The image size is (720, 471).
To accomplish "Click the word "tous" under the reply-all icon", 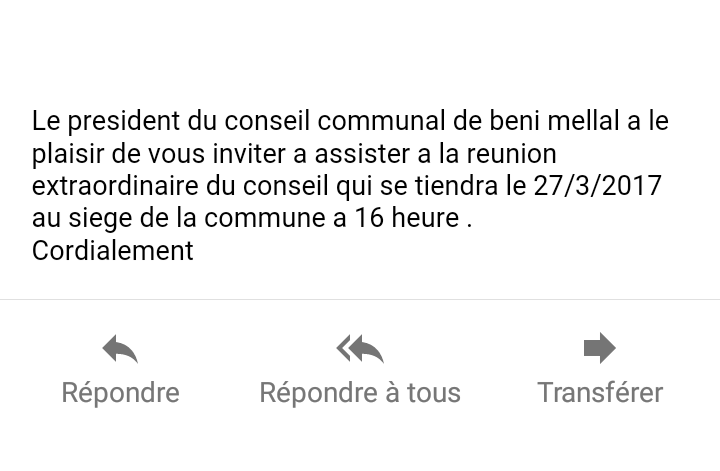I will coord(434,393).
